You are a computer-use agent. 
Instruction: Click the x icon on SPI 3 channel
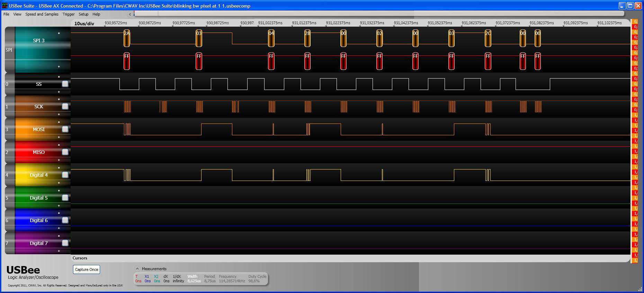point(59,33)
